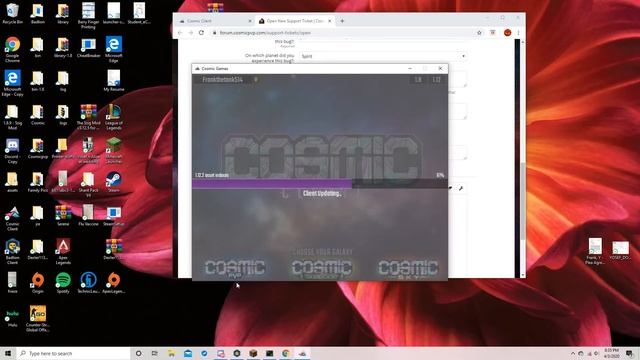Open Origin desktop shortcut
This screenshot has height=360, width=640.
(x=38, y=283)
